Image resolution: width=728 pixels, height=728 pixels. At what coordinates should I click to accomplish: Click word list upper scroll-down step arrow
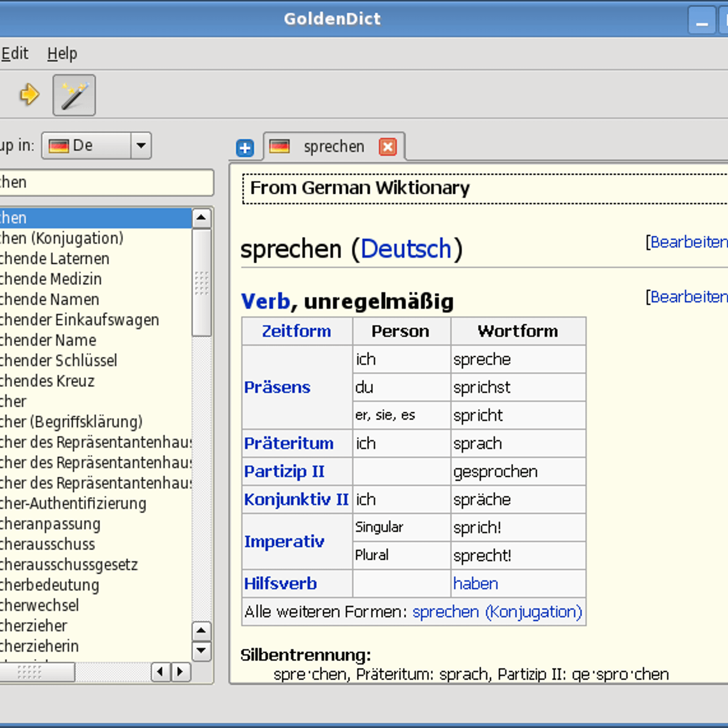pyautogui.click(x=202, y=631)
